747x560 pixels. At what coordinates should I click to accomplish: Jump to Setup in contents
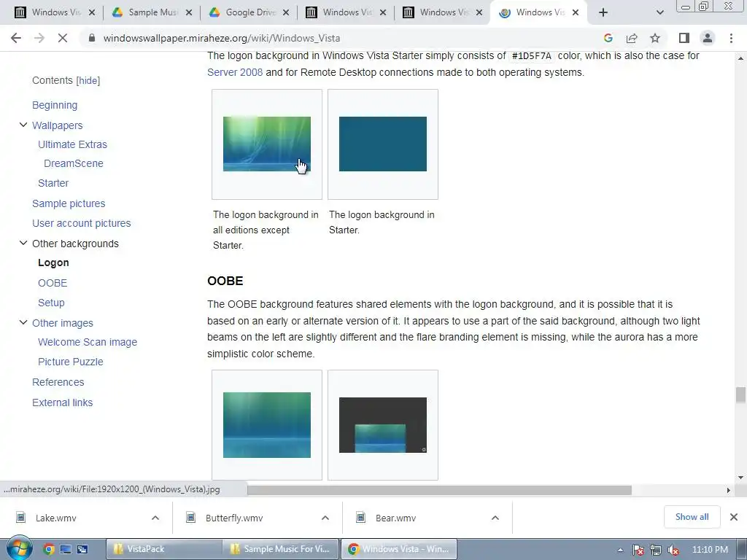51,303
